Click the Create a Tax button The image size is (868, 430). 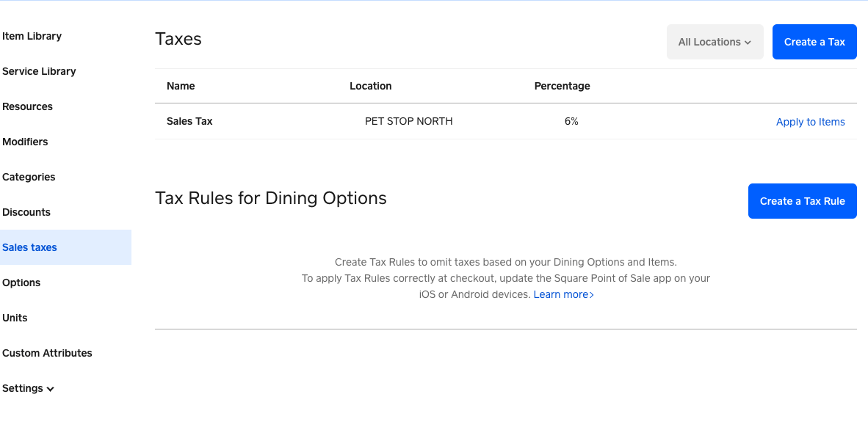pyautogui.click(x=814, y=42)
